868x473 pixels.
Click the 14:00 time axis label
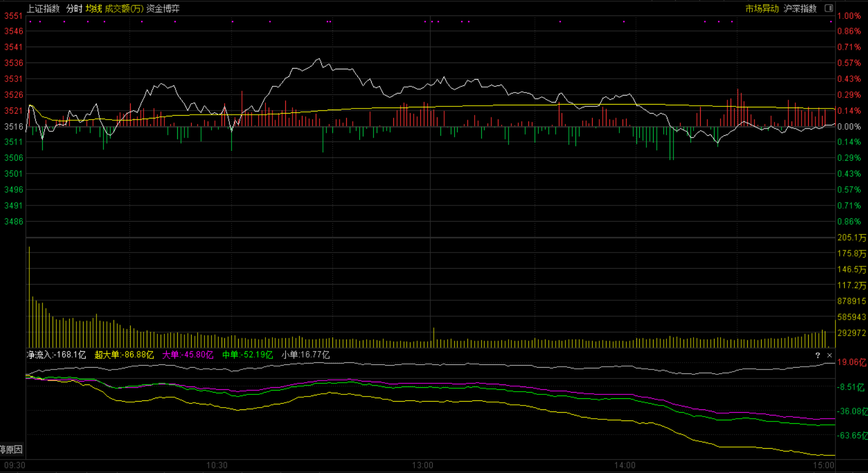(x=625, y=465)
